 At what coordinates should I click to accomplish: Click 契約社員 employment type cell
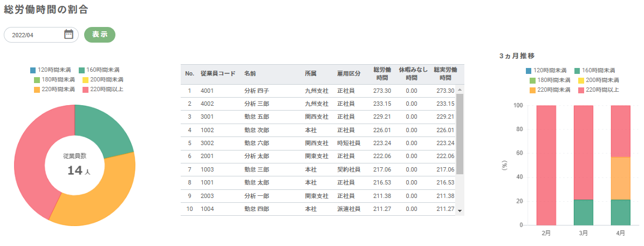[x=348, y=169]
